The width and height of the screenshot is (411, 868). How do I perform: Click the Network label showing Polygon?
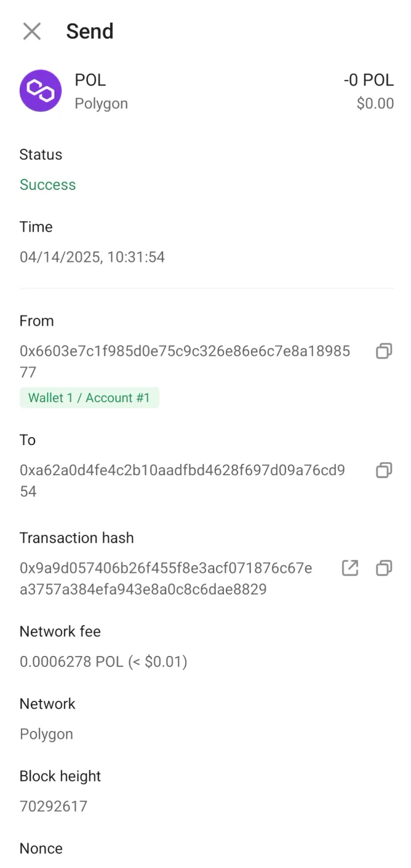(47, 703)
